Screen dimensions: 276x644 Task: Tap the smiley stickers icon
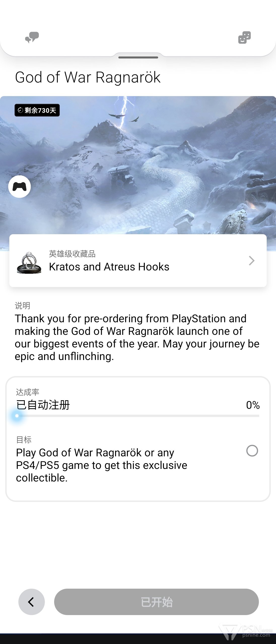point(245,37)
